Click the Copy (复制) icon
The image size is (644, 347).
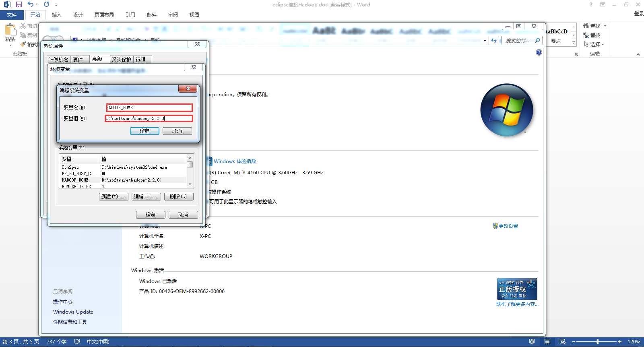(x=23, y=35)
